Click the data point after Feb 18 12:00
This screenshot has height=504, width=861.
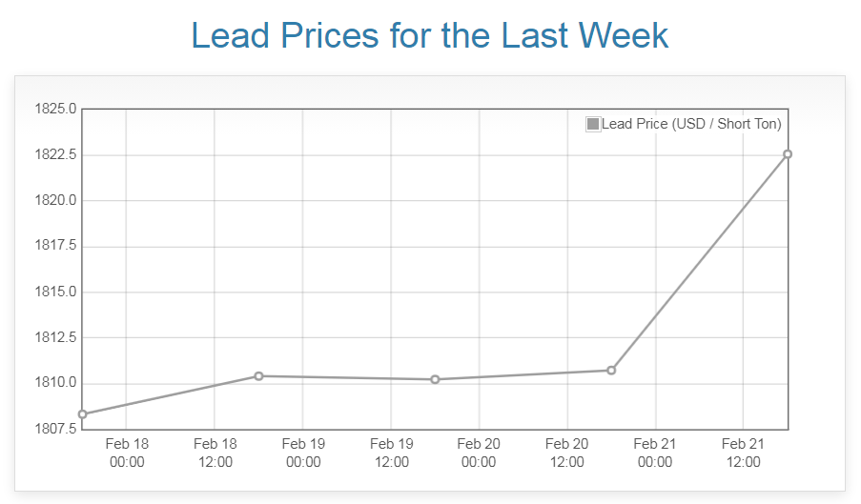(x=258, y=376)
